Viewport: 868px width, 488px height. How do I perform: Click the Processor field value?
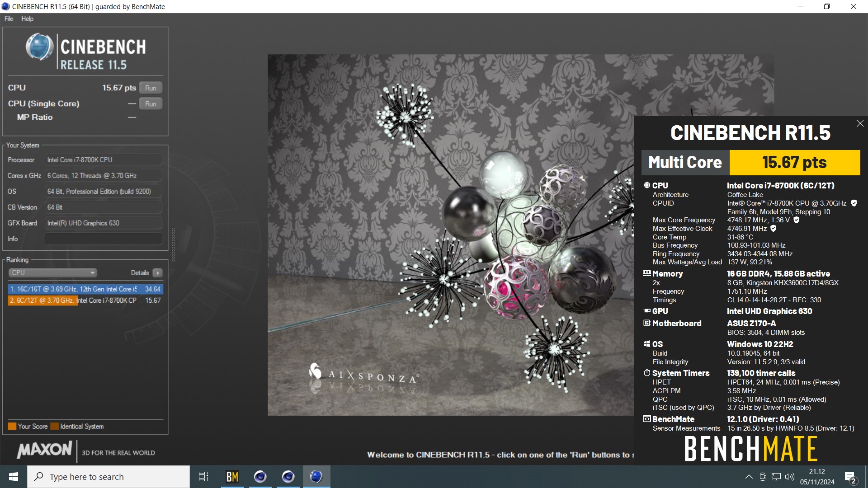pyautogui.click(x=103, y=160)
